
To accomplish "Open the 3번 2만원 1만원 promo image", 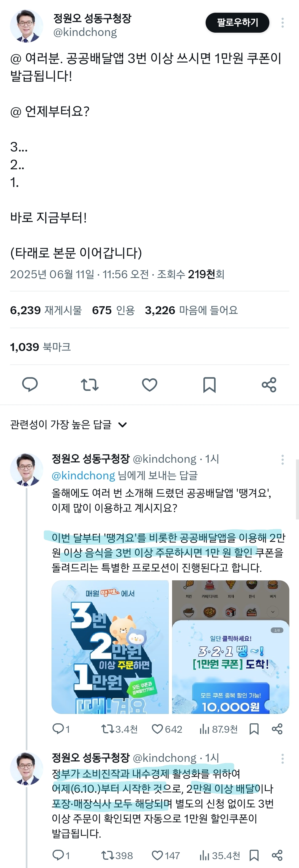I will [x=110, y=647].
